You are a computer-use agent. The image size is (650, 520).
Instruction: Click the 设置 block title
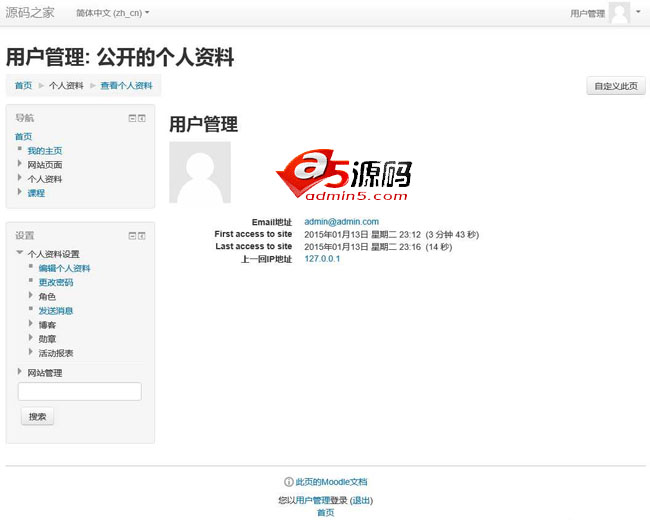tap(24, 236)
